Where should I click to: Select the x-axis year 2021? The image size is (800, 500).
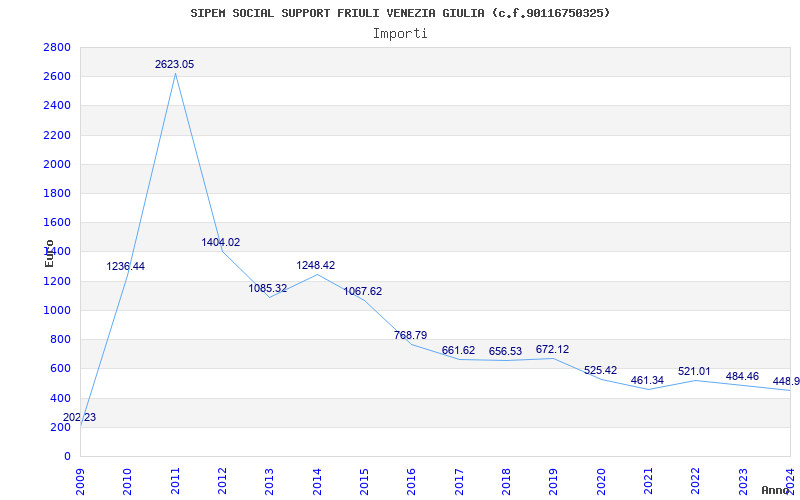pos(648,482)
